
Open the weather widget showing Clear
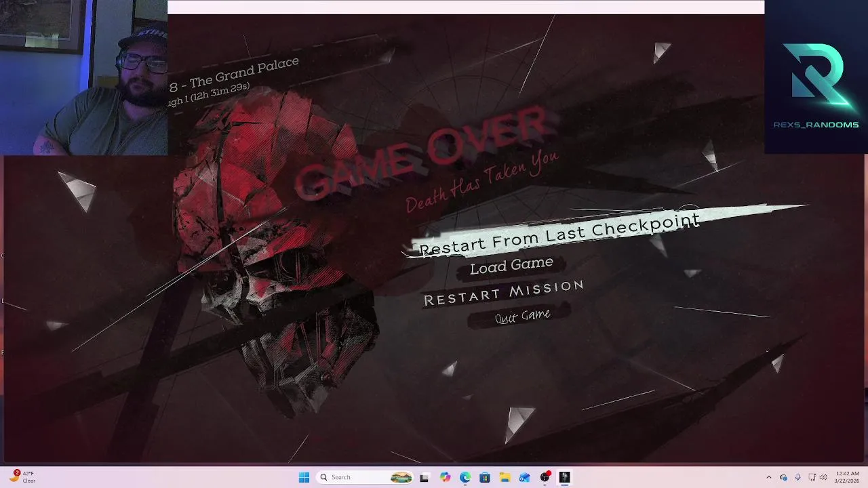pos(22,477)
